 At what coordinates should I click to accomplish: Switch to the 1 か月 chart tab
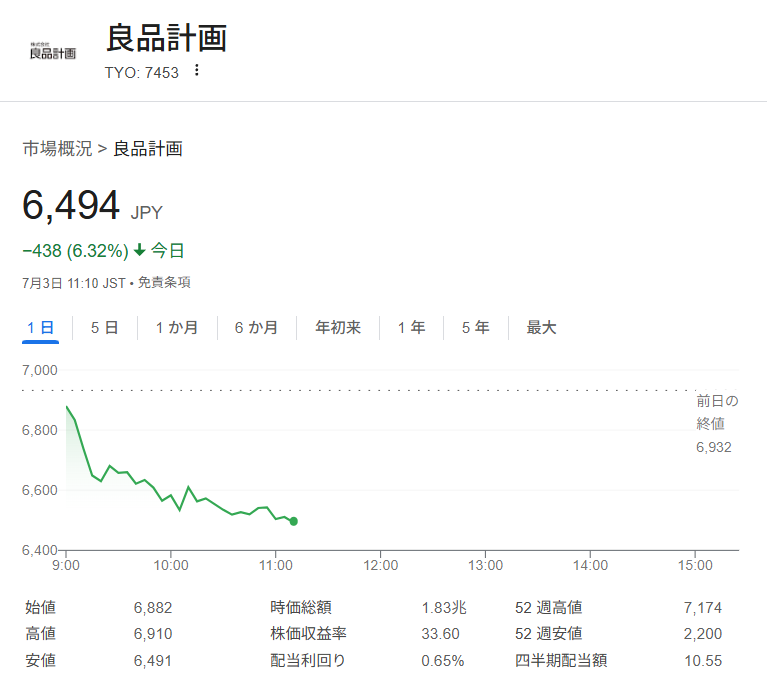177,328
